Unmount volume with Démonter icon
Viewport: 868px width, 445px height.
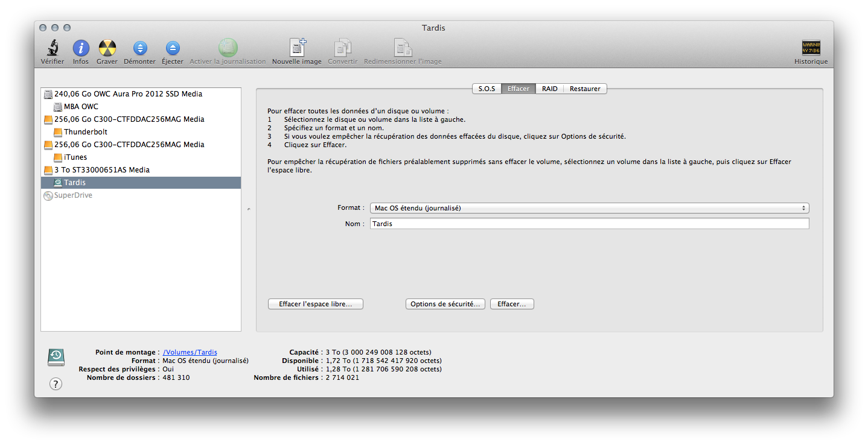139,49
